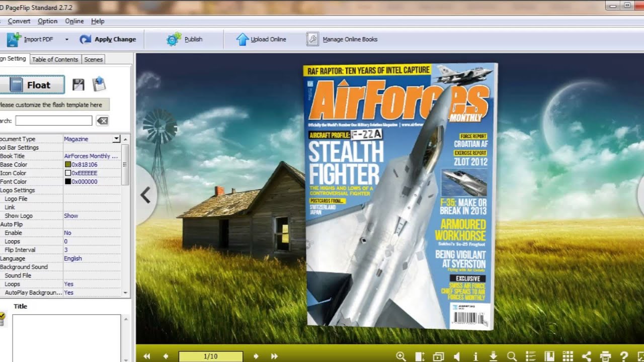The image size is (644, 362).
Task: Click the save template floppy icon
Action: coord(78,84)
